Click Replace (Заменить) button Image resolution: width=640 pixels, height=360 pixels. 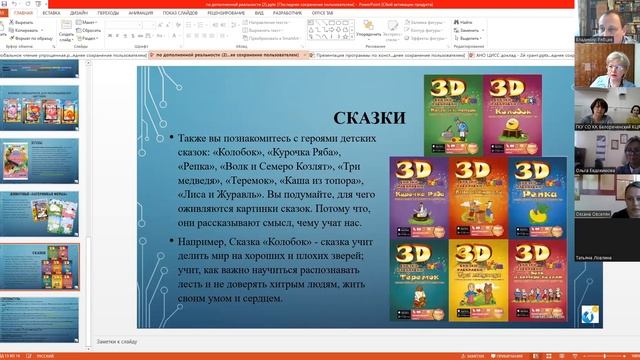(x=469, y=30)
